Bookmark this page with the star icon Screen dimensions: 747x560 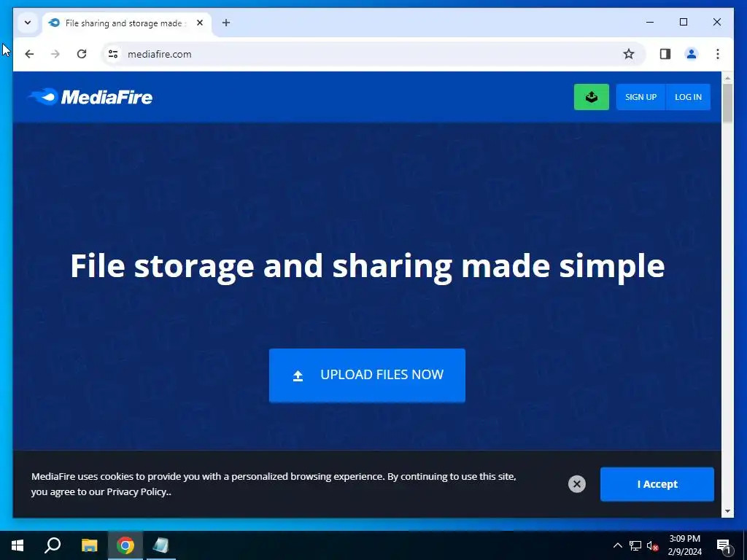629,54
